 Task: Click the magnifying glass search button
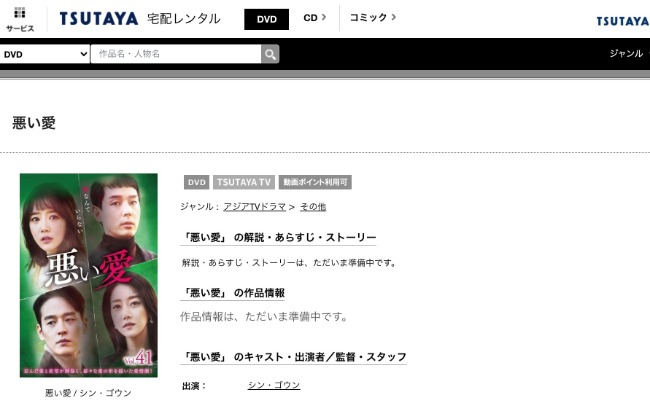(270, 54)
